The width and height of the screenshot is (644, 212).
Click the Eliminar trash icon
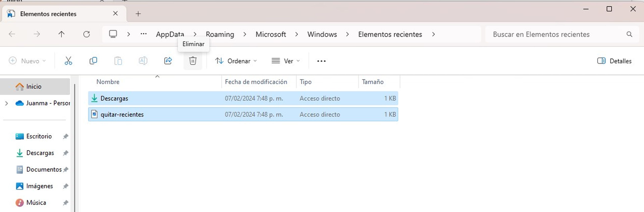(193, 61)
